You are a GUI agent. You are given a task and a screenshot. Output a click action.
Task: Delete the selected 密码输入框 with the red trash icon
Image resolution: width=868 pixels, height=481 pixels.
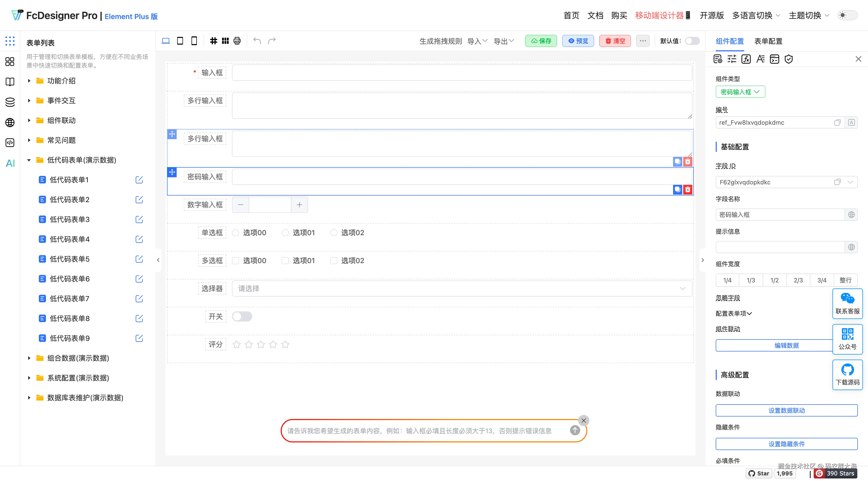coord(687,189)
